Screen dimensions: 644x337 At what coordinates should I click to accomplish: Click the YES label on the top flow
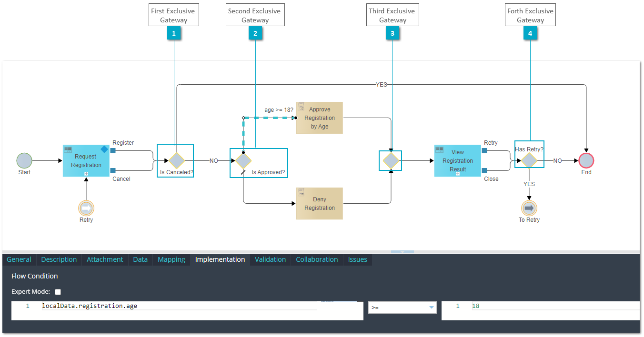pos(382,85)
